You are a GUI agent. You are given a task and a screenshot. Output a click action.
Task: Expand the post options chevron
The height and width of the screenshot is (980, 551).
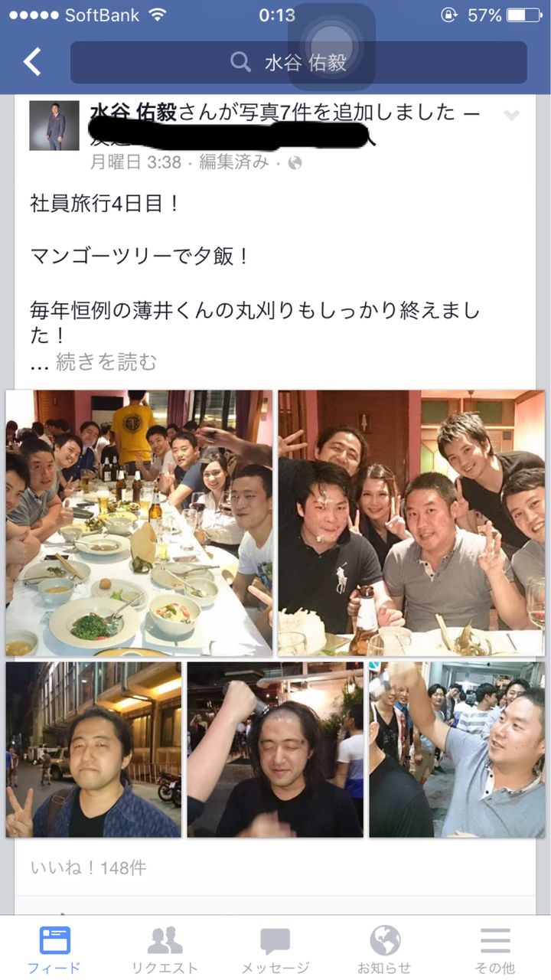[511, 116]
